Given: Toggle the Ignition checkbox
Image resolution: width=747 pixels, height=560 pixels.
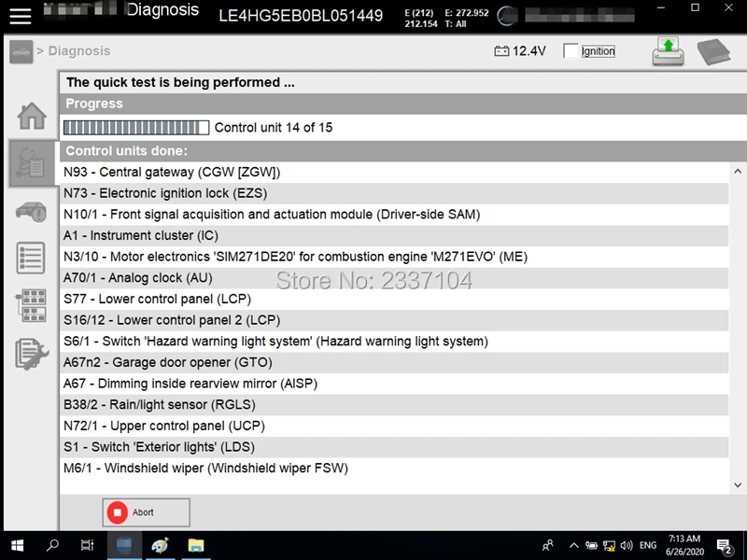Looking at the screenshot, I should click(571, 51).
